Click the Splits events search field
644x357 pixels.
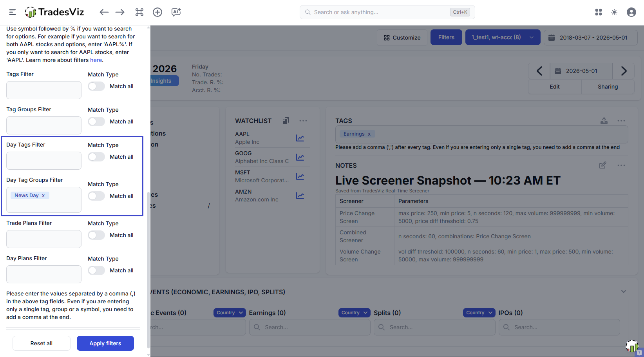[x=434, y=327]
